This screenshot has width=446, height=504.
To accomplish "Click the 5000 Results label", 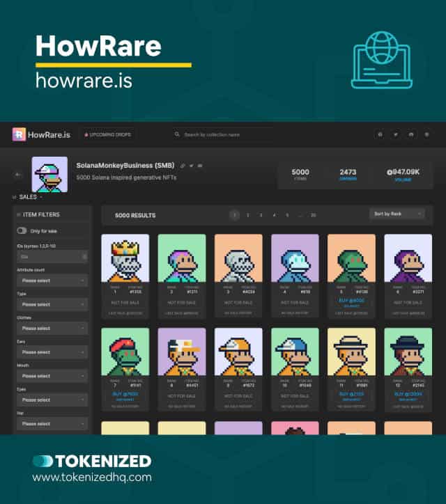I will tap(135, 215).
